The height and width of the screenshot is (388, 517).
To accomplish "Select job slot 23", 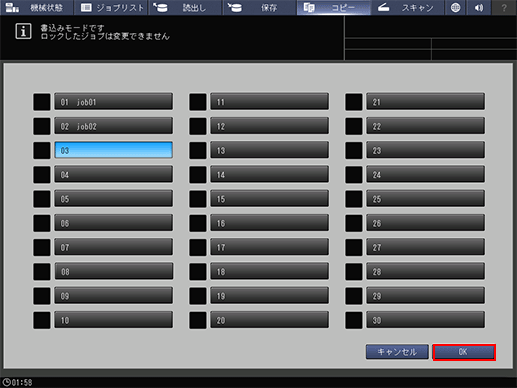I will (x=425, y=150).
